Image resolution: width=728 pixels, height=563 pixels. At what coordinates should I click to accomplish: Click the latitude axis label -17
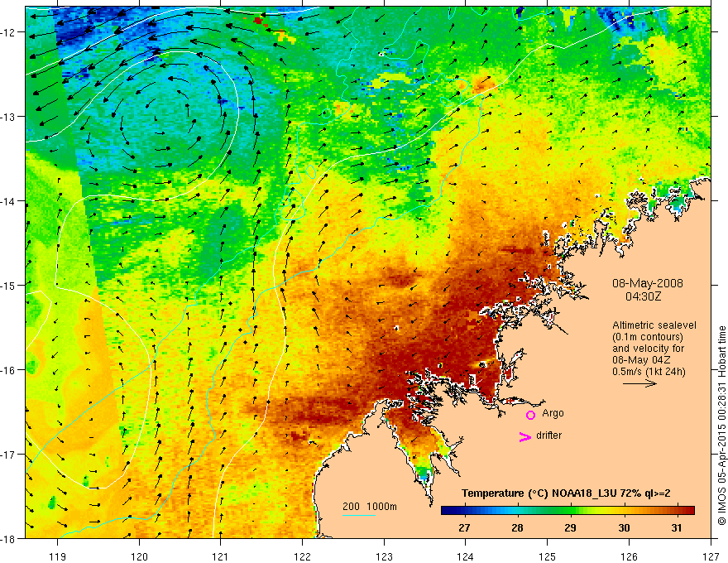pyautogui.click(x=9, y=454)
